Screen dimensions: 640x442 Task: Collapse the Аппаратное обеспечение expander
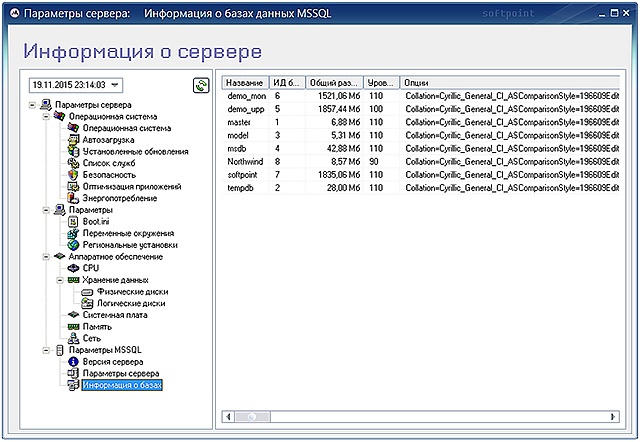coord(46,257)
